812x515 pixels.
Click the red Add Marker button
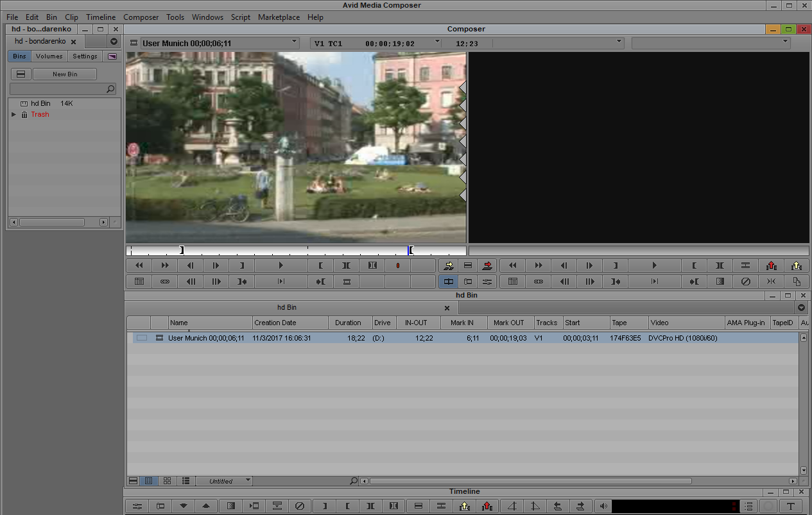(x=398, y=266)
